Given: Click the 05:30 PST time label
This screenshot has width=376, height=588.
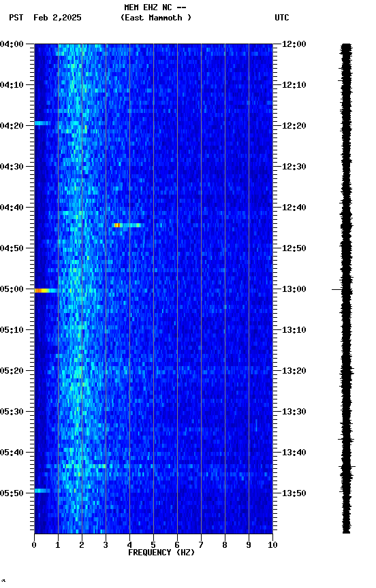Looking at the screenshot, I should pyautogui.click(x=12, y=412).
